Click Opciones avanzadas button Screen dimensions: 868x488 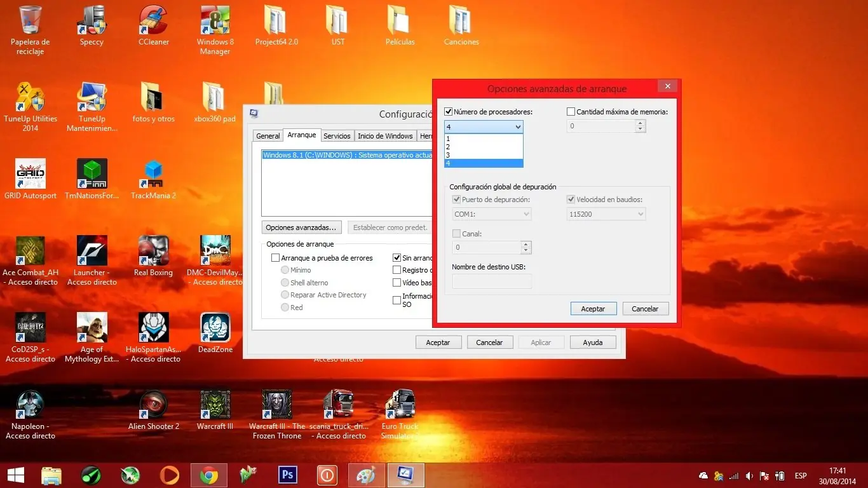[302, 227]
